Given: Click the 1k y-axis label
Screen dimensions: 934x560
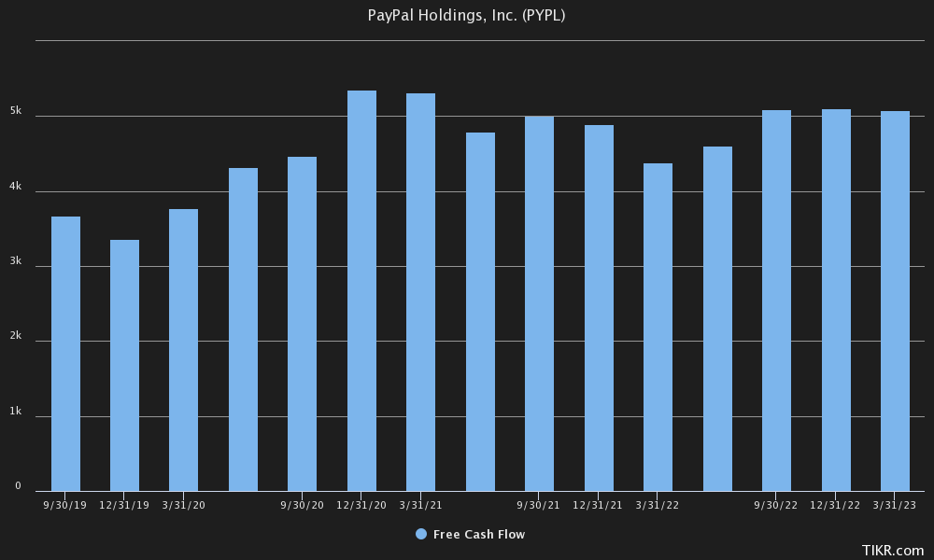Looking at the screenshot, I should [16, 412].
